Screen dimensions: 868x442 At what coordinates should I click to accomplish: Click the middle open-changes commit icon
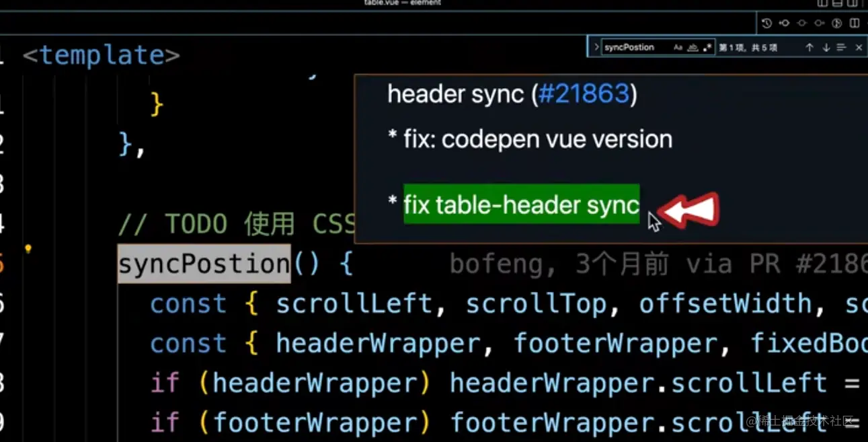coord(801,24)
